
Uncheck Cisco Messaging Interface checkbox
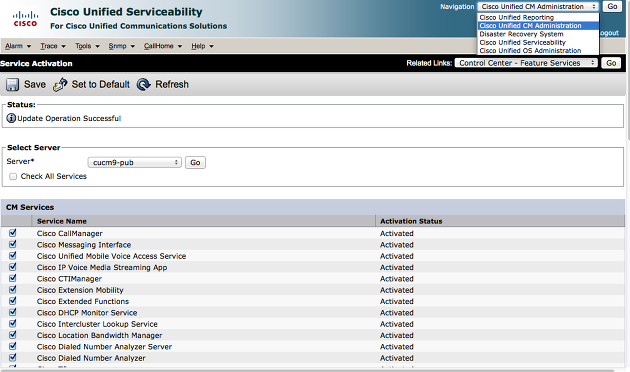point(13,244)
